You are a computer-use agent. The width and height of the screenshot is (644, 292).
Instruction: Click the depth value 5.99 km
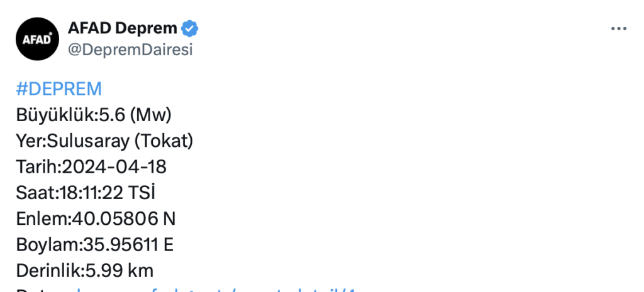click(119, 271)
